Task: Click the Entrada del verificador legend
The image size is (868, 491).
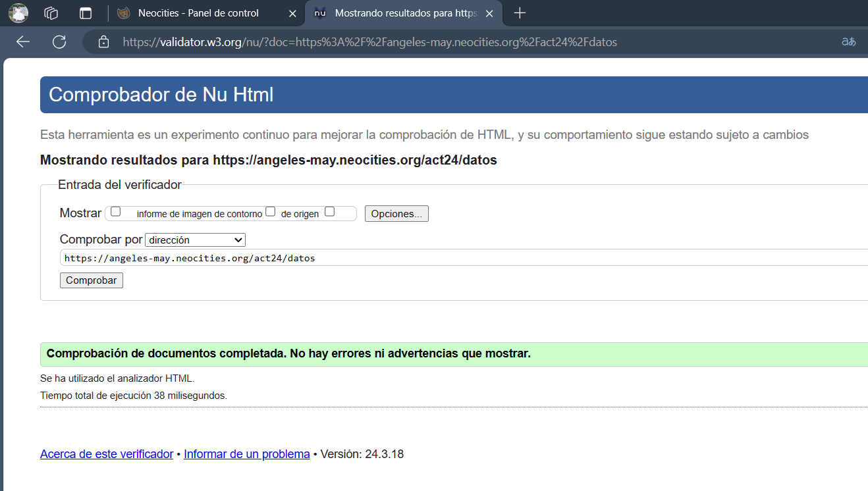Action: point(120,185)
